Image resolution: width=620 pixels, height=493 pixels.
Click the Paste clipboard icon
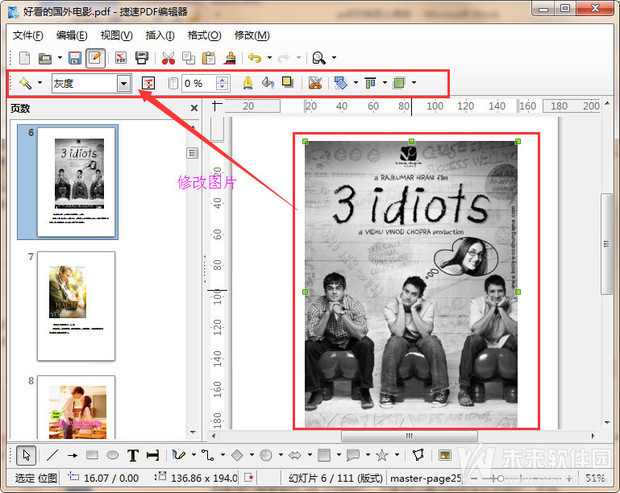209,58
